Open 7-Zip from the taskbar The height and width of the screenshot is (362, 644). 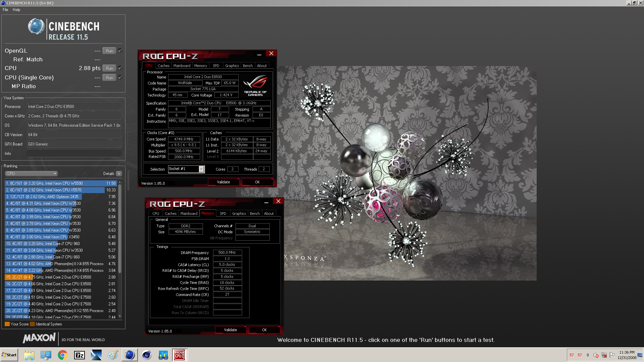79,355
